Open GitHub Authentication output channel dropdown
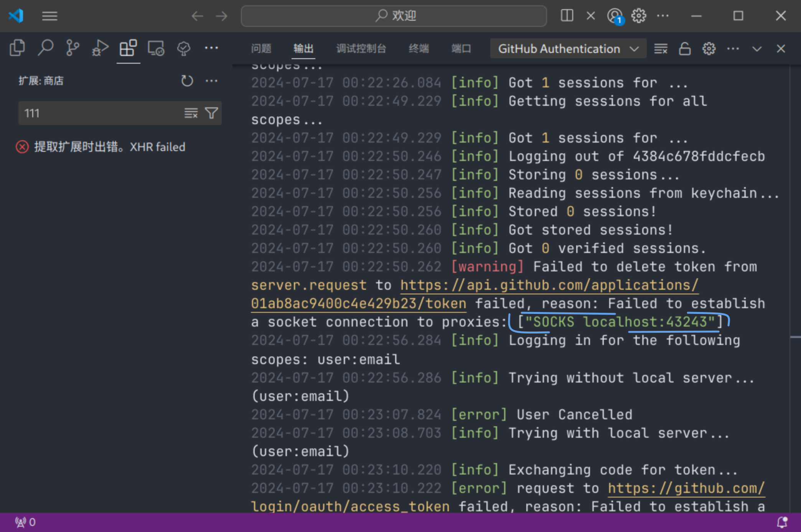801x532 pixels. click(568, 49)
